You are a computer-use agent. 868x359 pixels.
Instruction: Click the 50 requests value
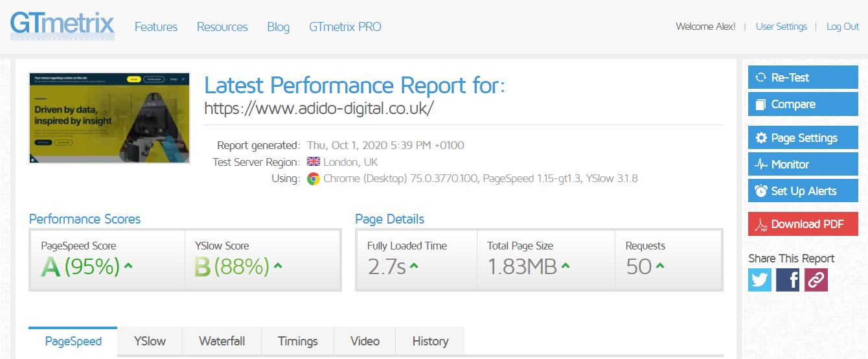coord(639,266)
